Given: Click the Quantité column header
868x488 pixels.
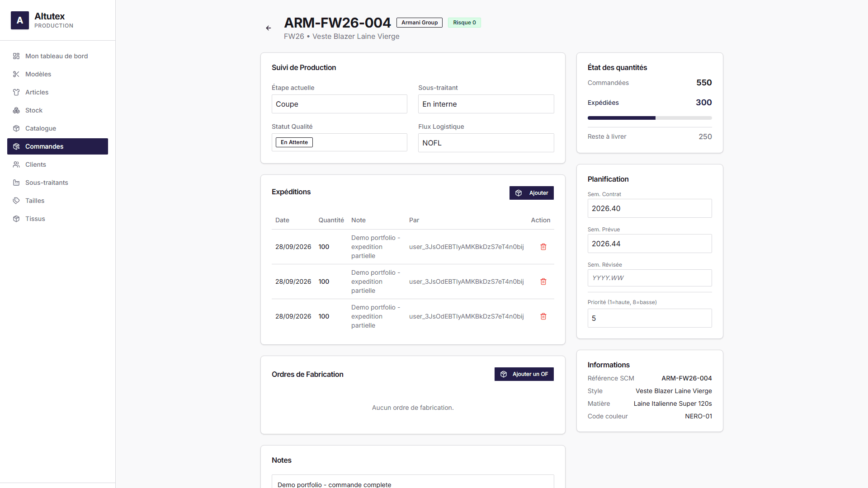Looking at the screenshot, I should click(x=331, y=220).
